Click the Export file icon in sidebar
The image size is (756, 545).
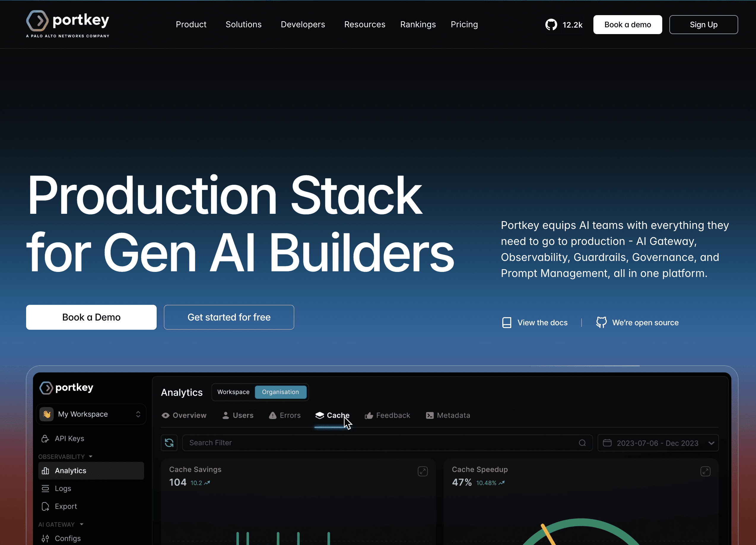tap(45, 506)
